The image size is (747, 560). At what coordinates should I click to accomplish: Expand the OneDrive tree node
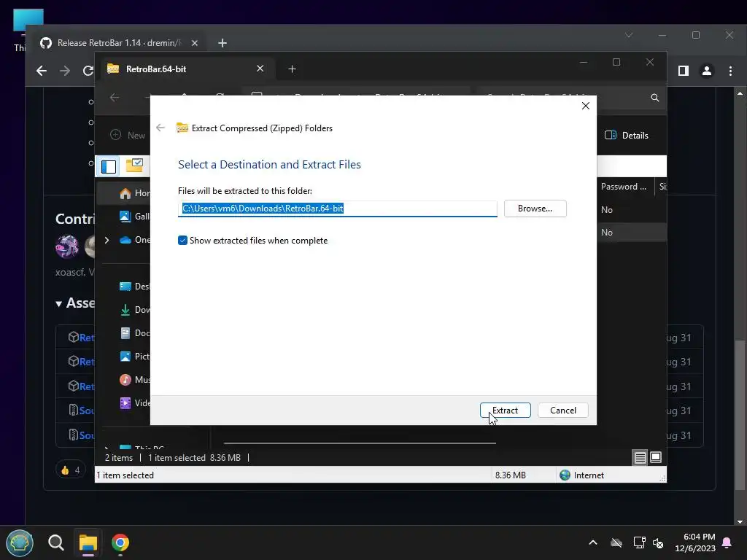(107, 240)
